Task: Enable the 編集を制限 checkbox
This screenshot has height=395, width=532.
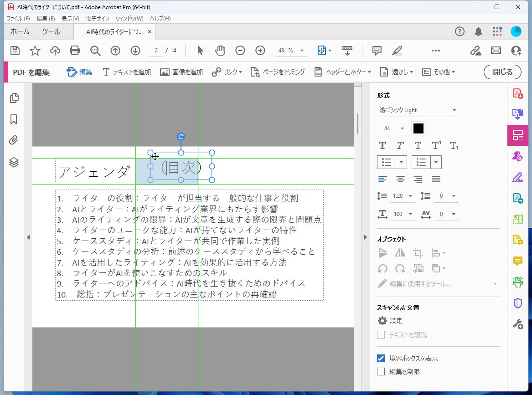Action: pos(381,371)
